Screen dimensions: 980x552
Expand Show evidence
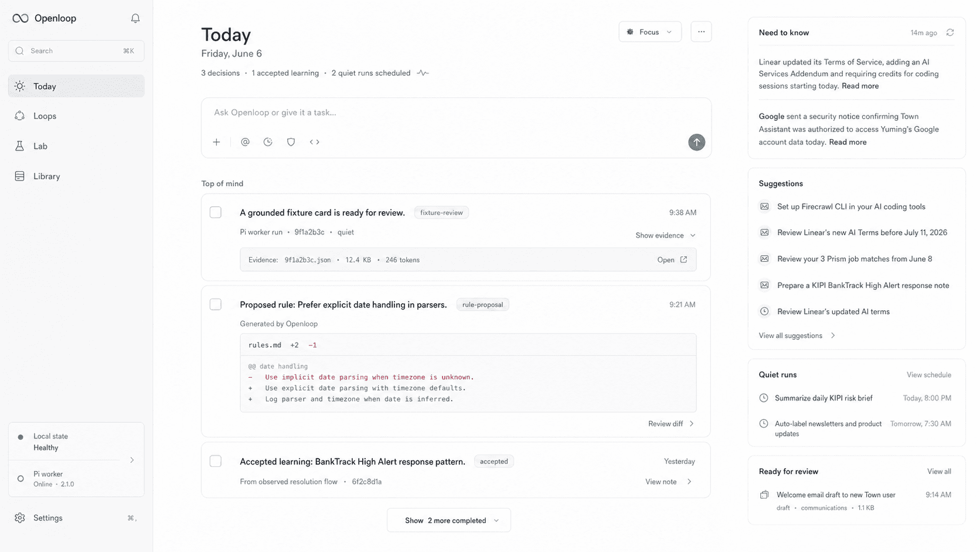click(666, 235)
